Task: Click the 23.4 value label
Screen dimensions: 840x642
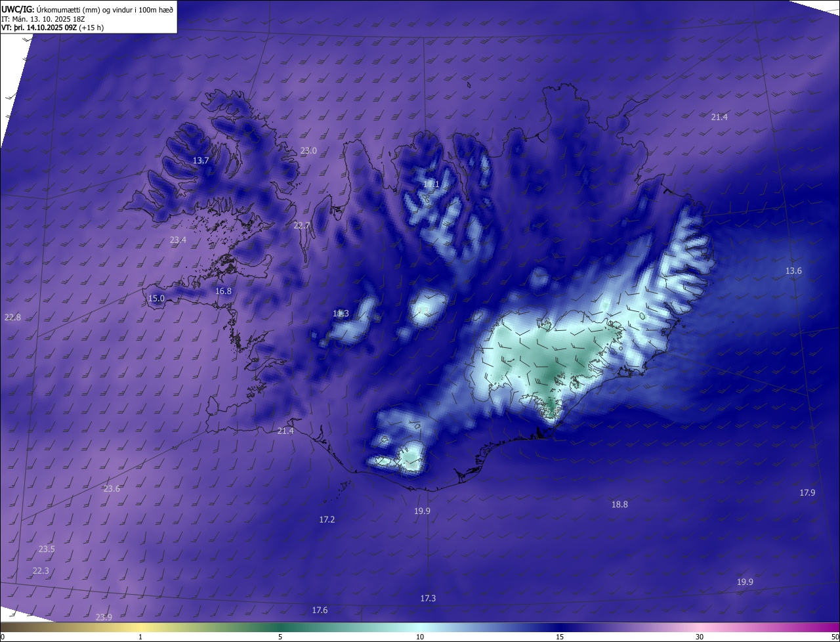Action: [178, 240]
